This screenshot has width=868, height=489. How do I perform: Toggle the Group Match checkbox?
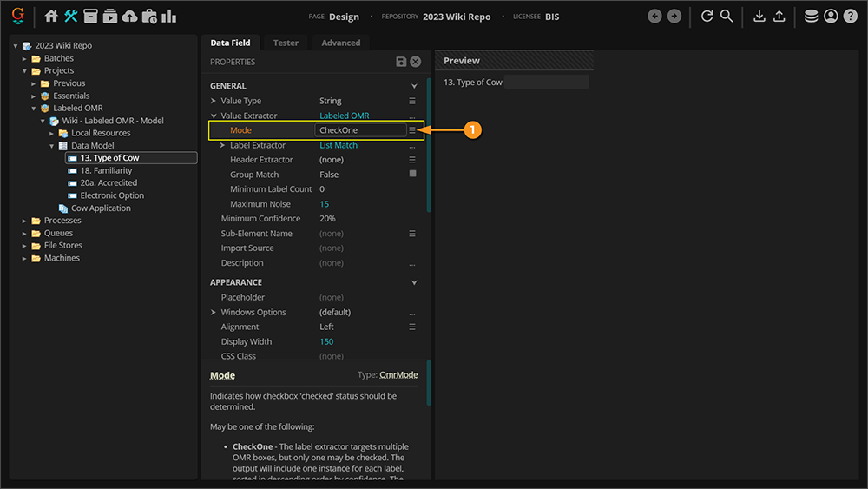(412, 174)
